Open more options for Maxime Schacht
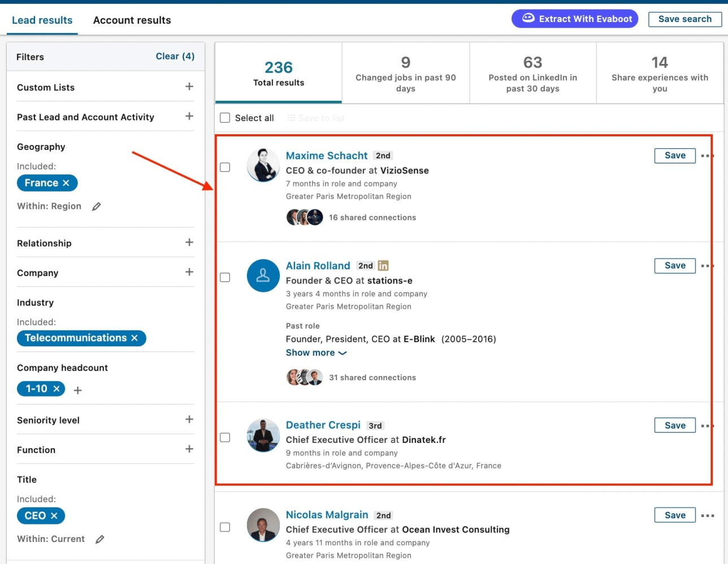728x564 pixels. point(707,156)
